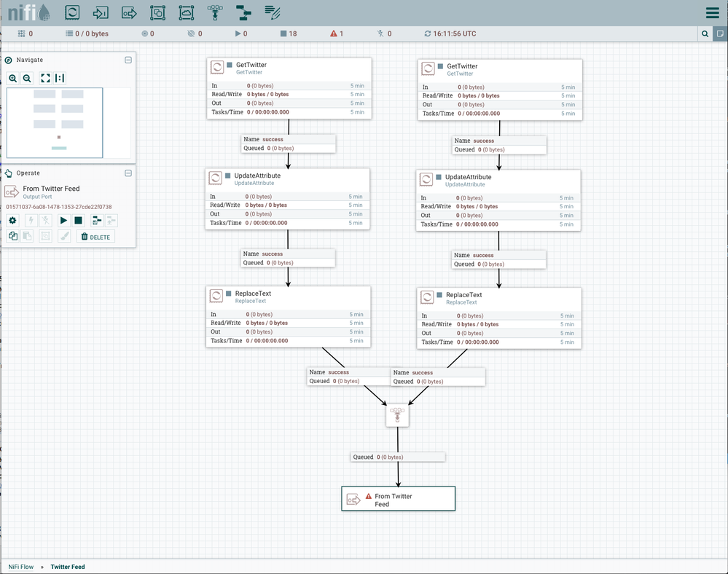
Task: Refresh flow statistics with the refresh icon
Action: click(x=427, y=33)
